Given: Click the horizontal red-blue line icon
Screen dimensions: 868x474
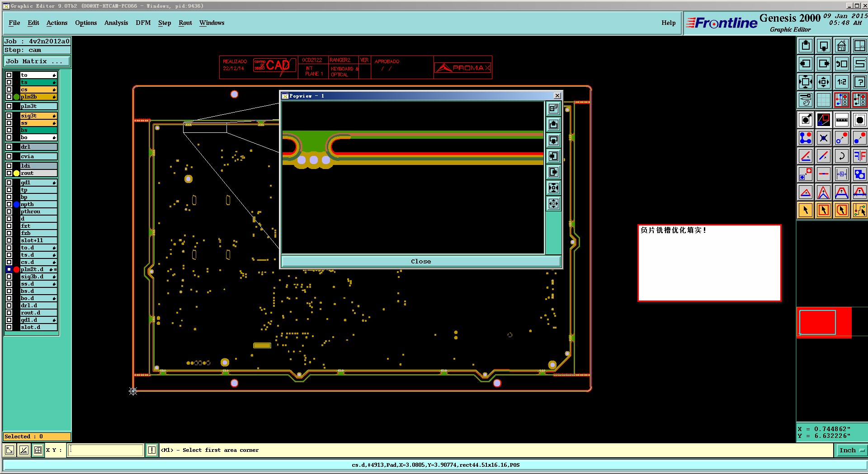Looking at the screenshot, I should point(824,174).
